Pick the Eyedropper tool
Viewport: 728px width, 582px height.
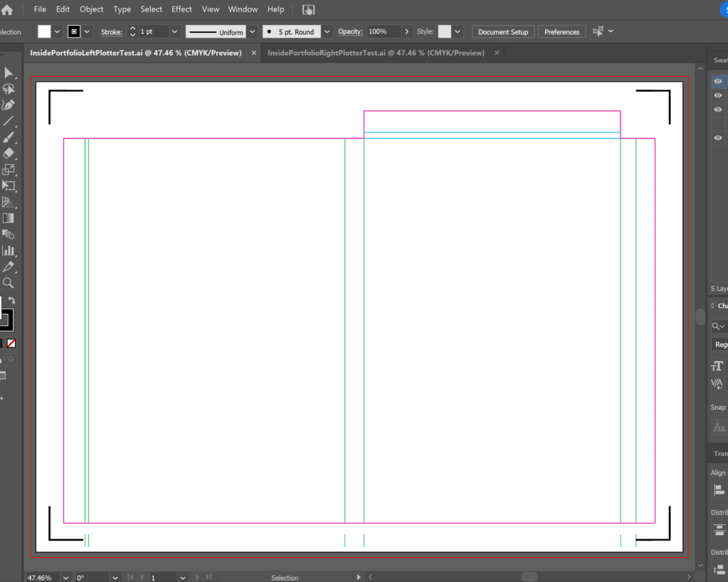(x=9, y=267)
